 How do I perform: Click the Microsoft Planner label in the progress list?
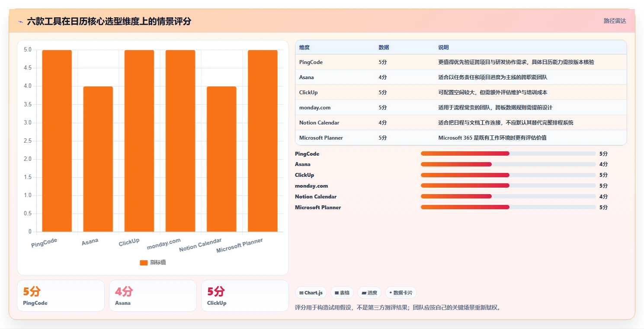[x=318, y=208]
